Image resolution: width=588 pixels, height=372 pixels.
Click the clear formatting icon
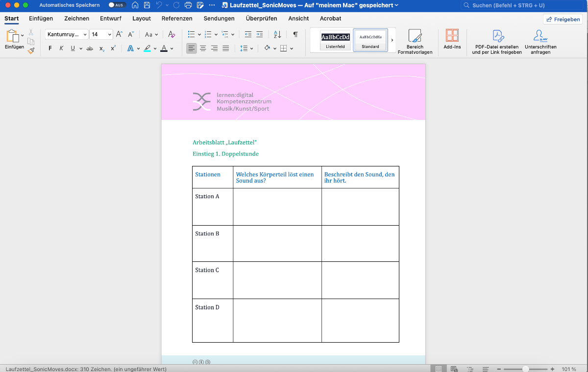(171, 34)
